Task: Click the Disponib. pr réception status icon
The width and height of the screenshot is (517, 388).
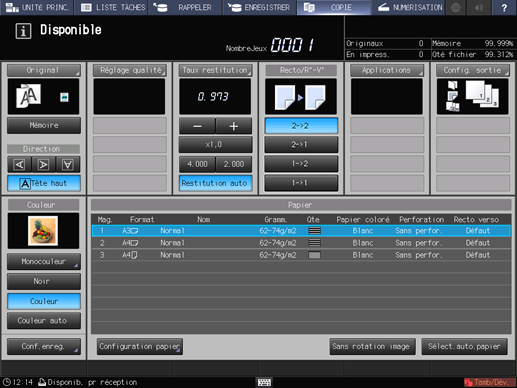Action: coord(42,382)
